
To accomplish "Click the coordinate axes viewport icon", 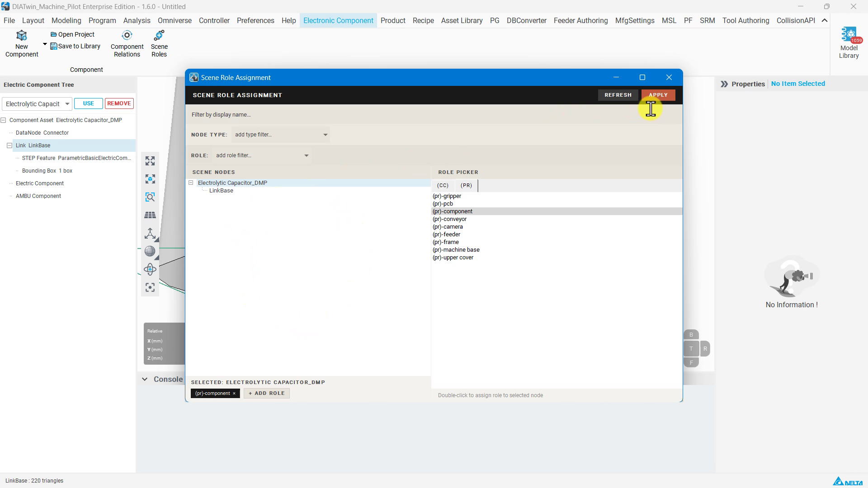I will click(150, 233).
